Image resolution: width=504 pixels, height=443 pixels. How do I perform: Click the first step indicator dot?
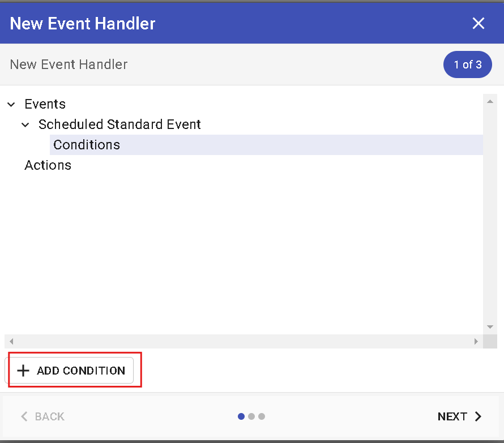(241, 416)
